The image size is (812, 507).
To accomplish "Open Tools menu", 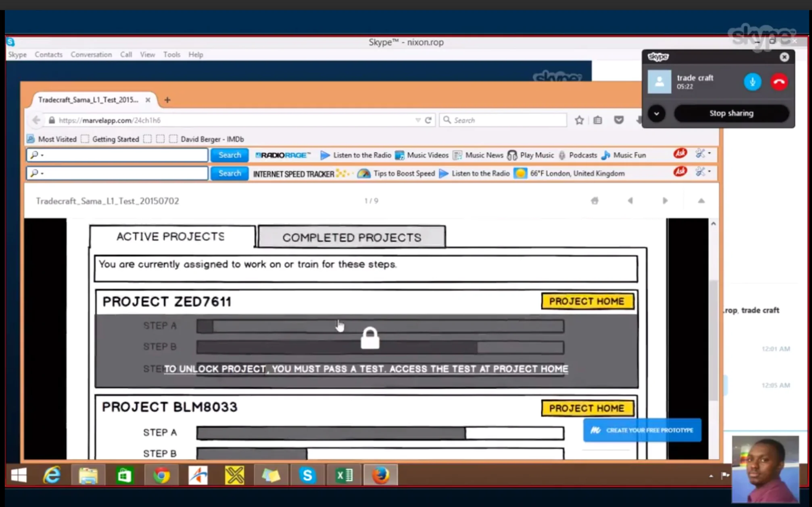I will coord(171,54).
